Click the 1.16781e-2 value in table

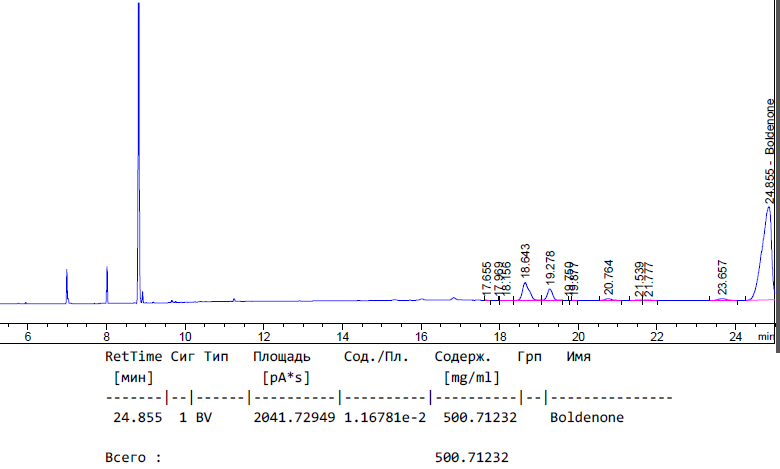(385, 417)
